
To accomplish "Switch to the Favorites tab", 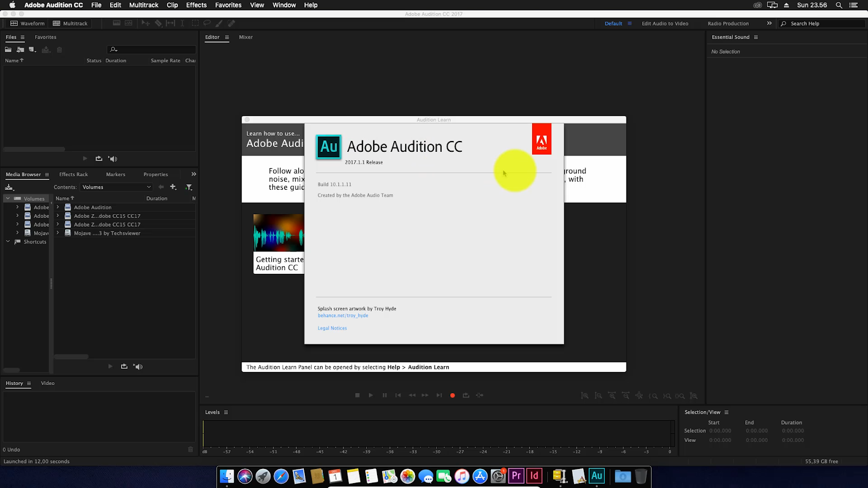I will point(46,37).
